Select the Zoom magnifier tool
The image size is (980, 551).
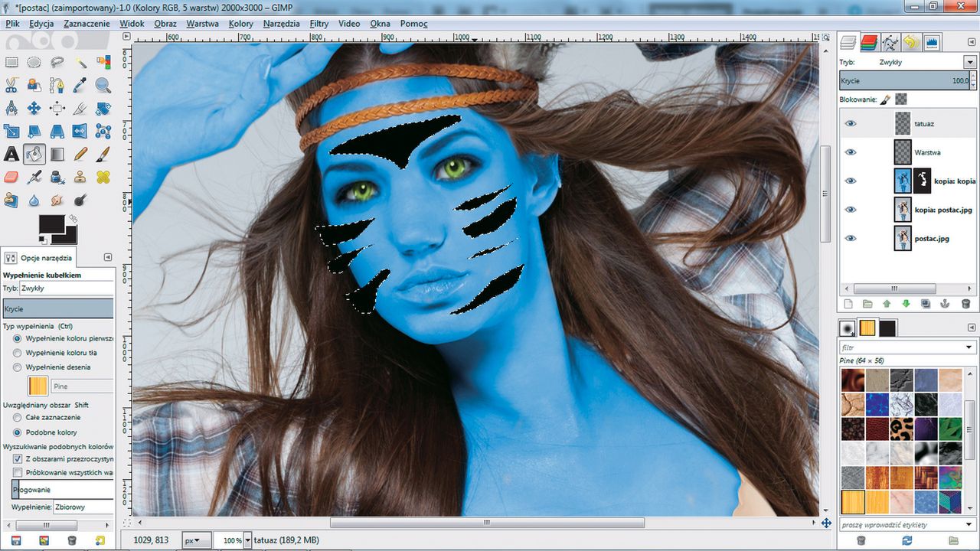click(x=103, y=86)
